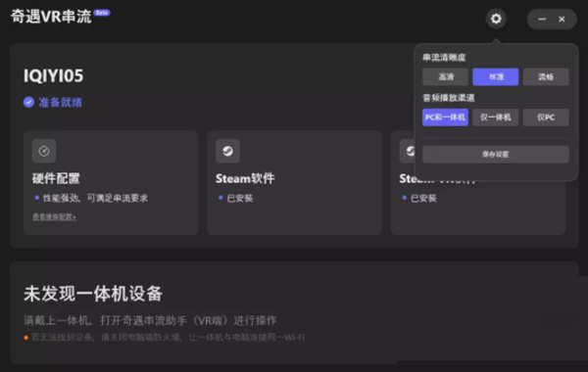The width and height of the screenshot is (588, 372).
Task: Click the hardware configuration gauge icon
Action: coord(44,151)
